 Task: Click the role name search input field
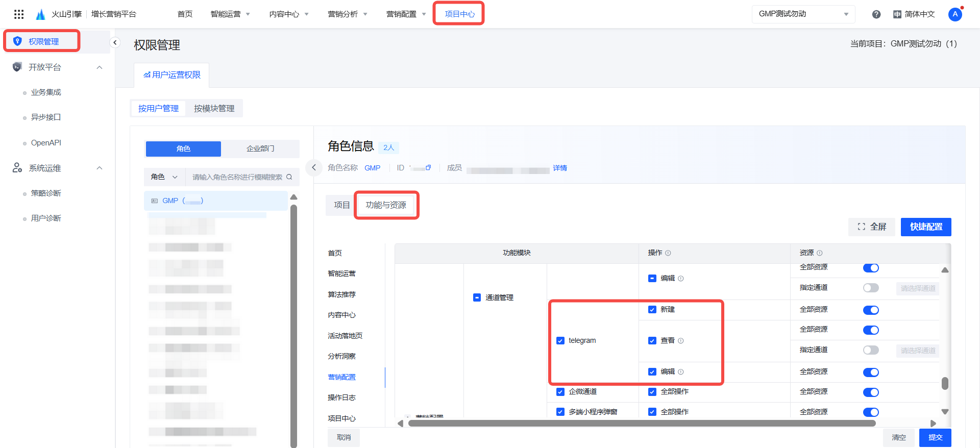(x=236, y=177)
